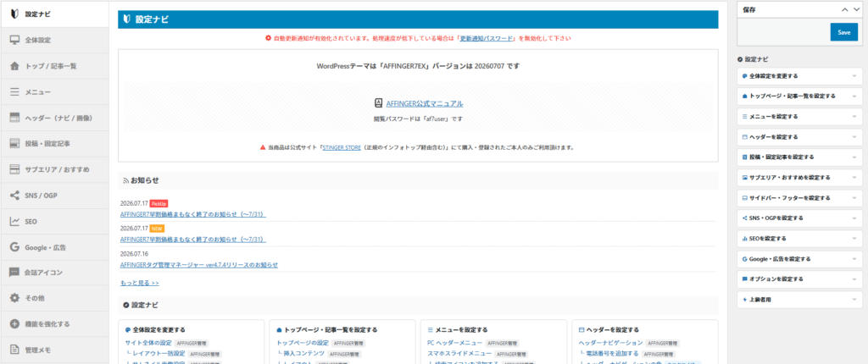
Task: Click the orange NEW badge
Action: (x=157, y=229)
